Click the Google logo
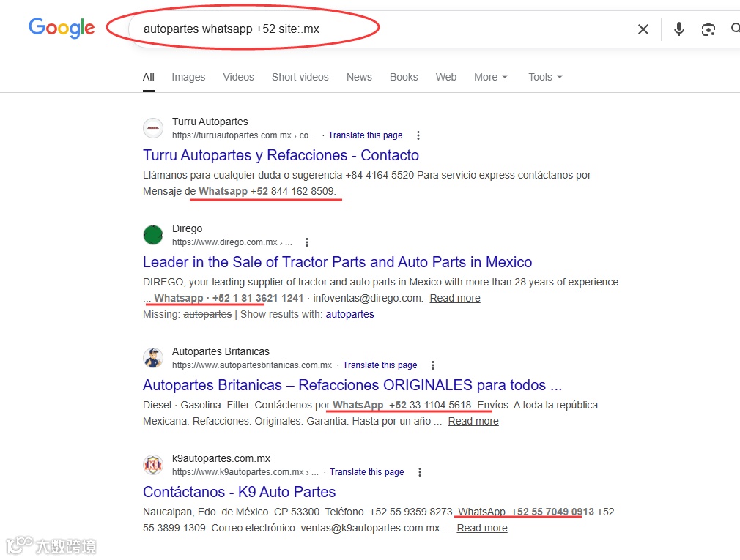 click(x=62, y=28)
